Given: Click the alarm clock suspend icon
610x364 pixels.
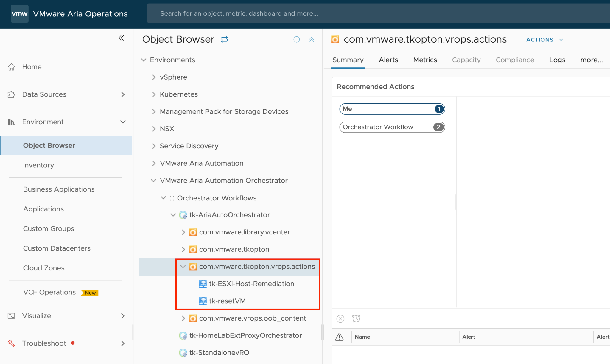Looking at the screenshot, I should point(356,319).
